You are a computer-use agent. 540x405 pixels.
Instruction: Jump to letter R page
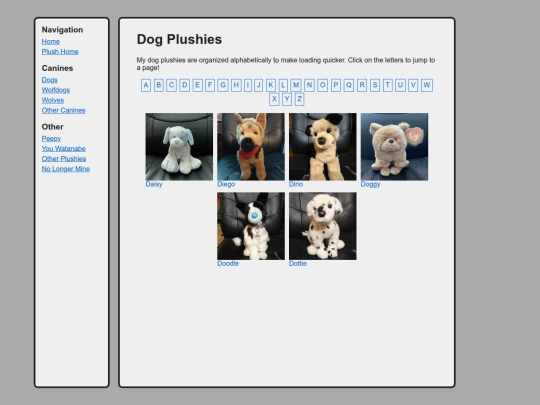click(362, 85)
